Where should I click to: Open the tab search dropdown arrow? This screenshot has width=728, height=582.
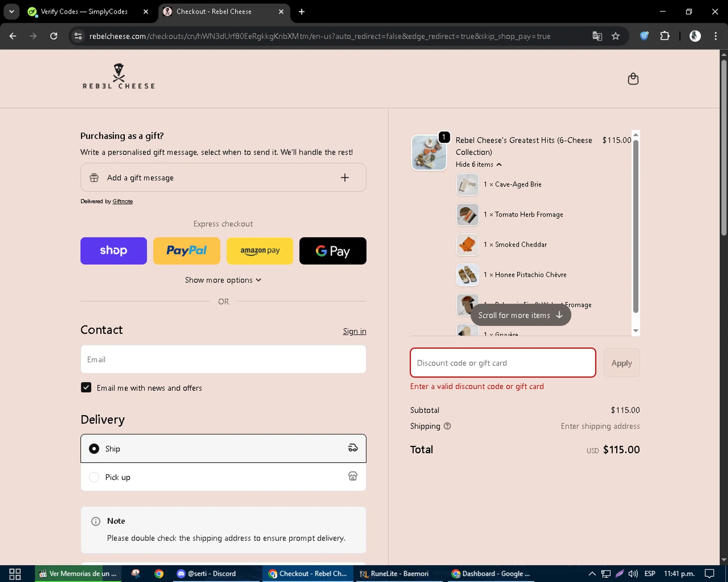[11, 12]
